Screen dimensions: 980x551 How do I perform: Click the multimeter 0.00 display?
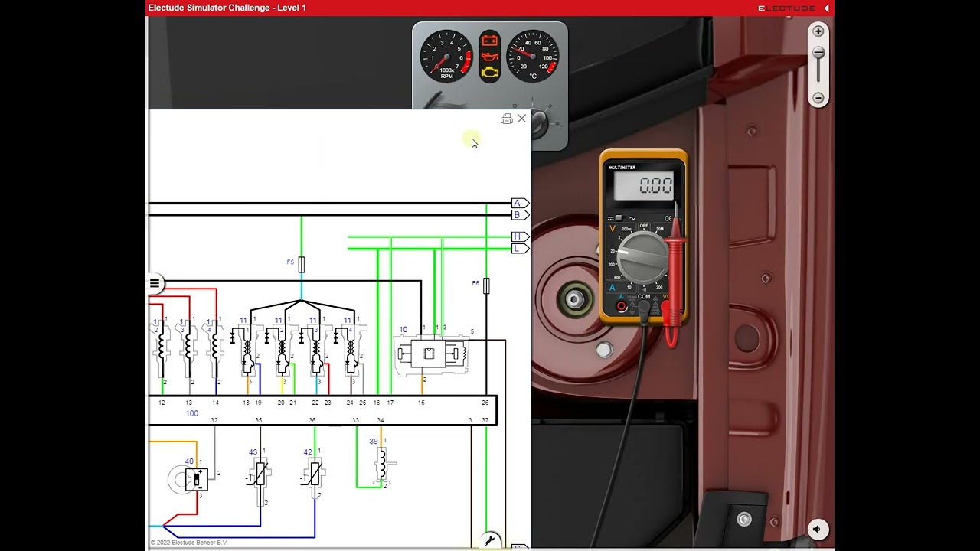pyautogui.click(x=644, y=185)
